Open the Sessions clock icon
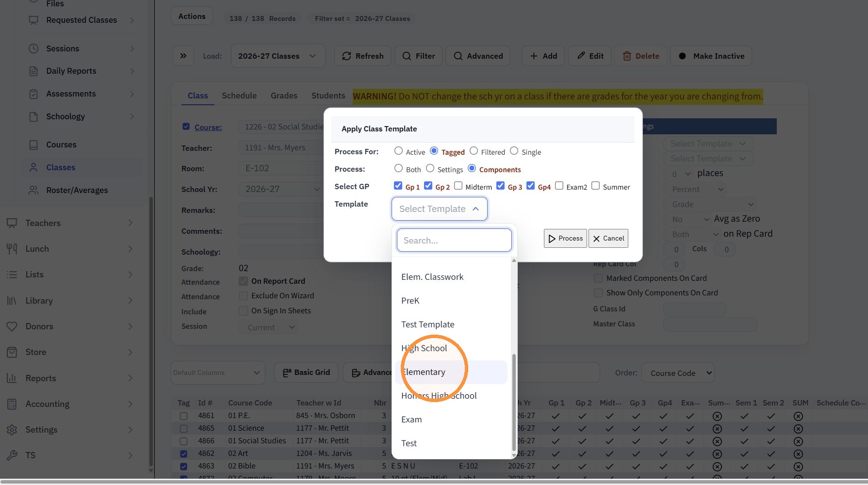Viewport: 868px width, 485px height. pyautogui.click(x=33, y=48)
